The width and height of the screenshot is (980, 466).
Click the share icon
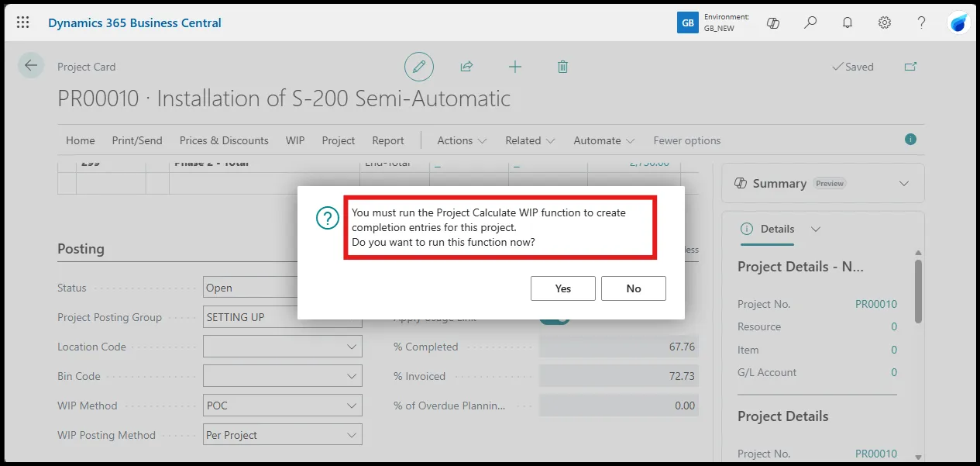pyautogui.click(x=466, y=67)
